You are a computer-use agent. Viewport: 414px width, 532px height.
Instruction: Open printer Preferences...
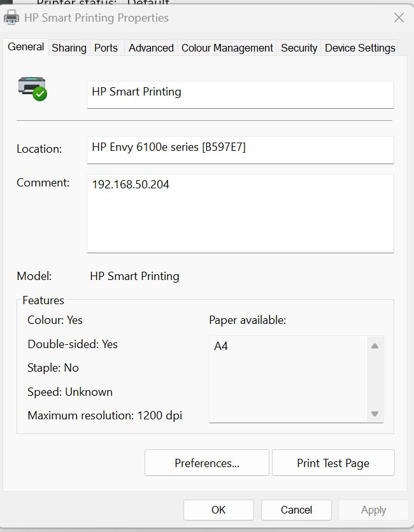tap(207, 463)
